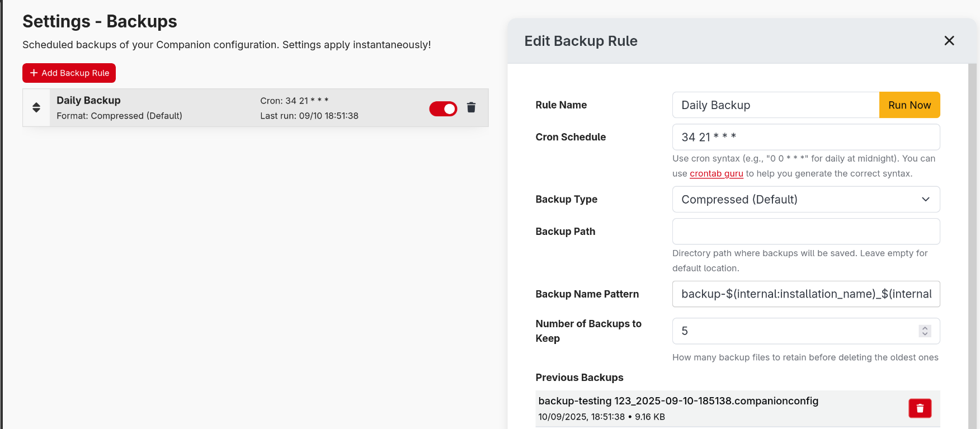
Task: Click the Number of Backups stepper arrows
Action: [x=925, y=331]
